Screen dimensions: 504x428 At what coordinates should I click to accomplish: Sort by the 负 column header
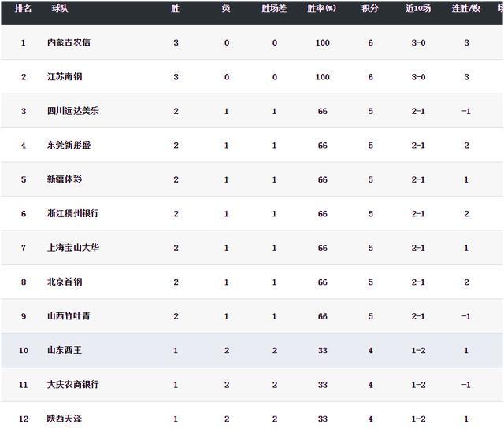[x=226, y=9]
